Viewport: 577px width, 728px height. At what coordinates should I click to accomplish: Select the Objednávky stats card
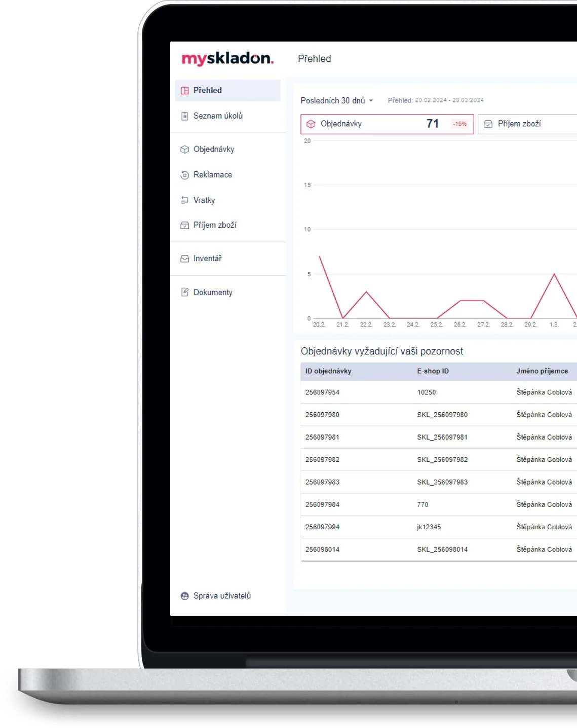[387, 124]
